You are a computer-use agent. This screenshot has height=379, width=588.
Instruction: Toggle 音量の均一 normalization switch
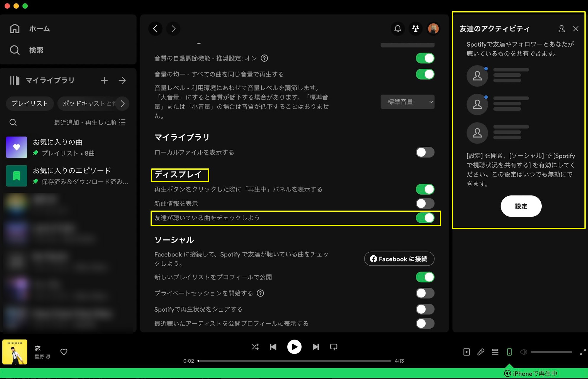click(x=425, y=74)
